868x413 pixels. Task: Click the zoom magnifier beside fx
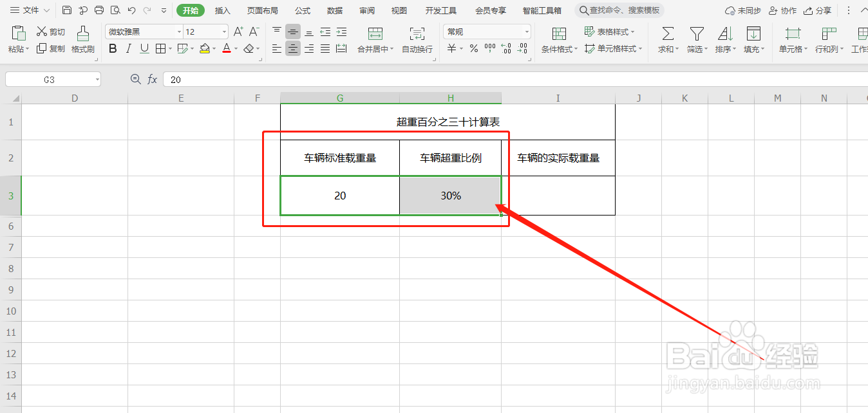pos(135,79)
